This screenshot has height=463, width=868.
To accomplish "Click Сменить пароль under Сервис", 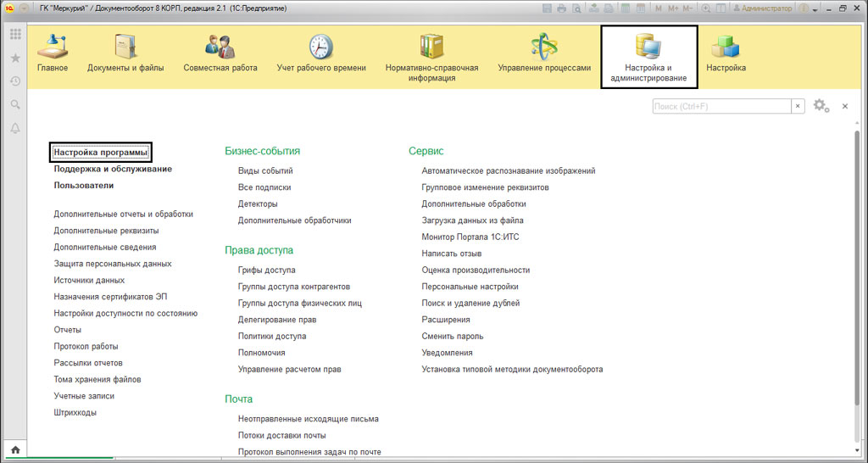I will coord(453,336).
